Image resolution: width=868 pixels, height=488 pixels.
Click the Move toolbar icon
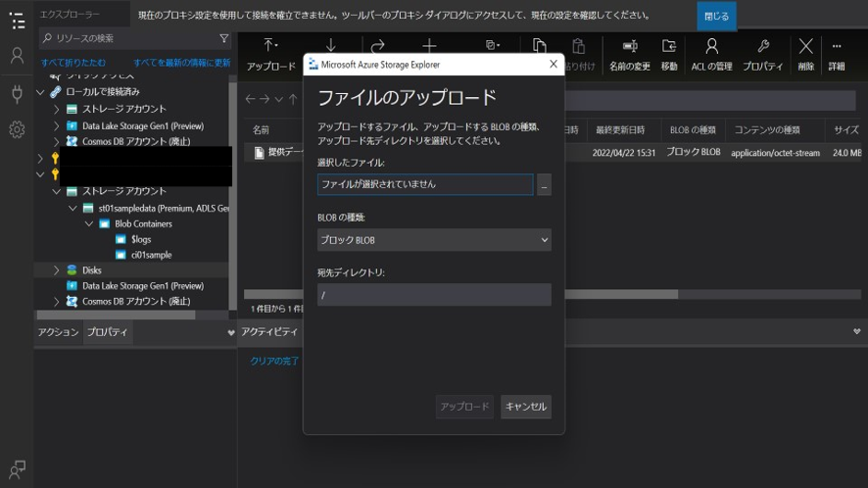669,54
